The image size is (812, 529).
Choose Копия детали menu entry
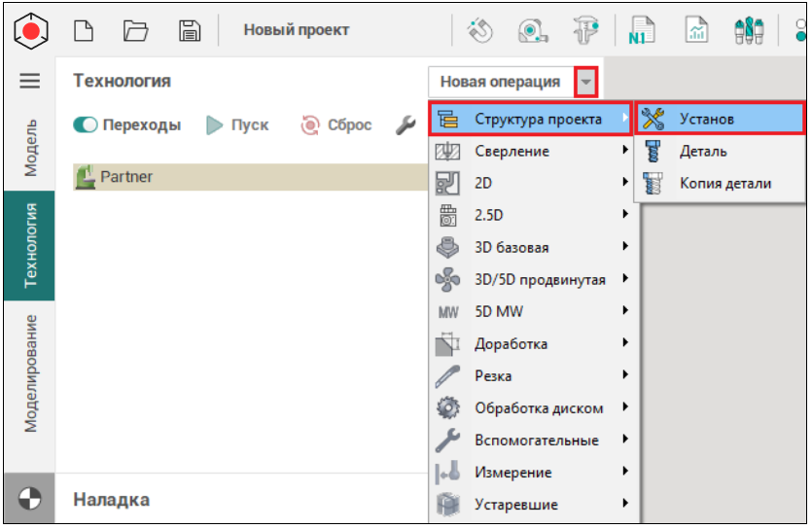click(724, 183)
